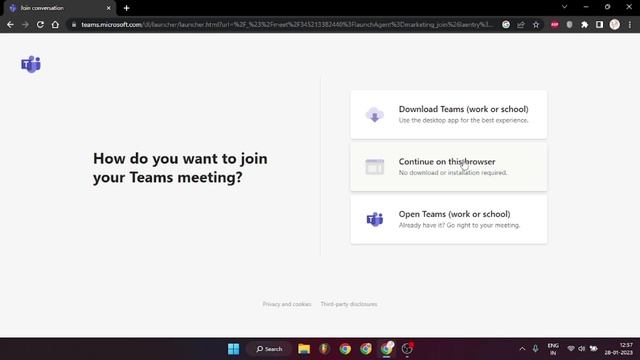Screen dimensions: 640x360
Task: Bookmark this tab with star icon
Action: tap(536, 24)
